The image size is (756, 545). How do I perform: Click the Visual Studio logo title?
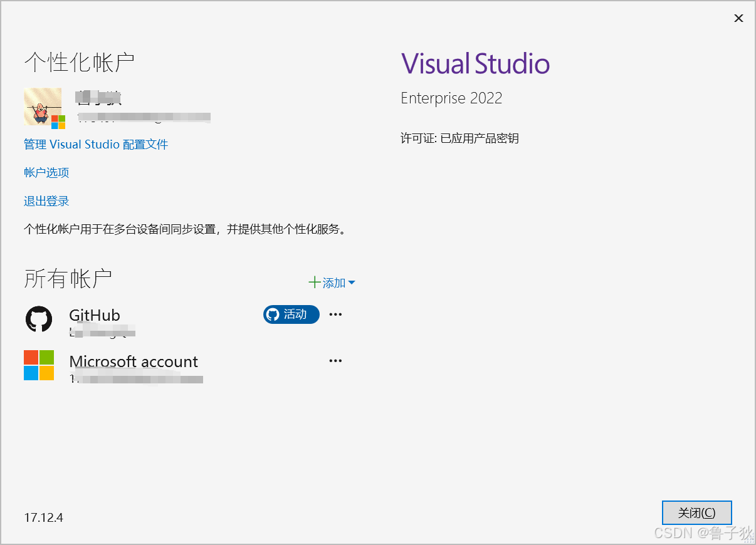[475, 64]
